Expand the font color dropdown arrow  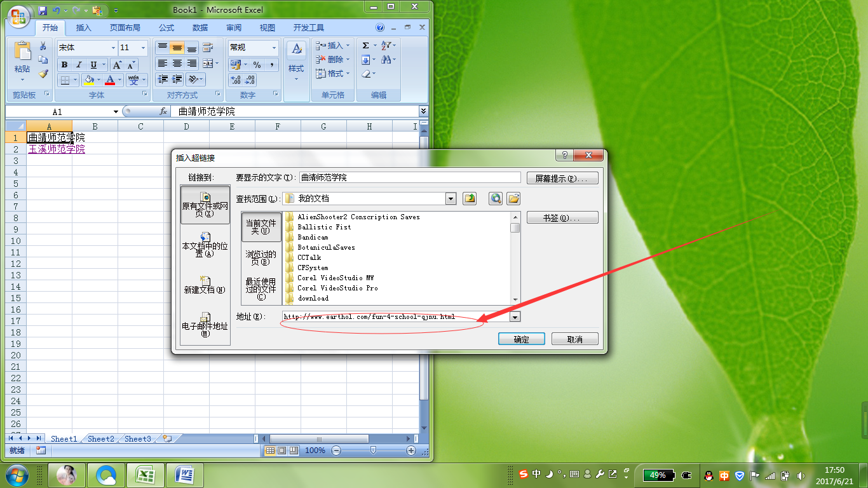pos(121,80)
